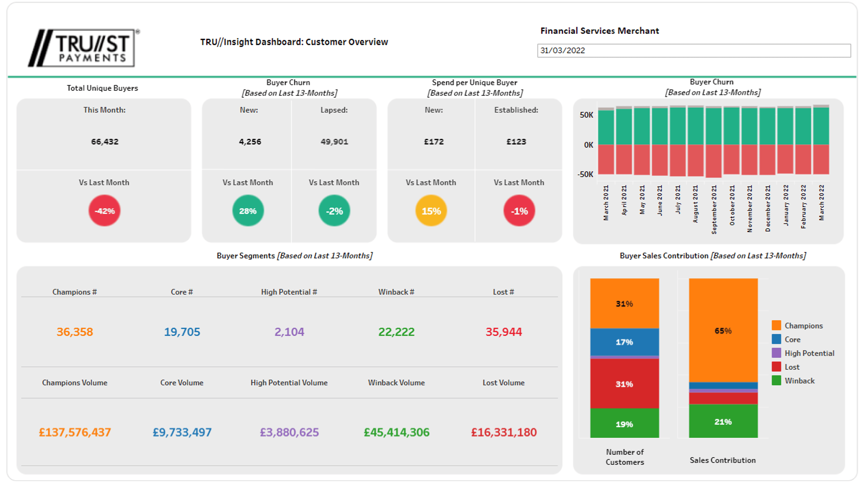Click the 19% Winback customers bar segment
This screenshot has width=868, height=486.
tap(624, 424)
